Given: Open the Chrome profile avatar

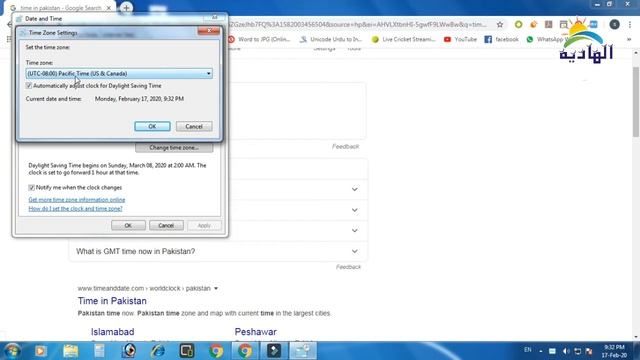Looking at the screenshot, I should click(x=614, y=24).
